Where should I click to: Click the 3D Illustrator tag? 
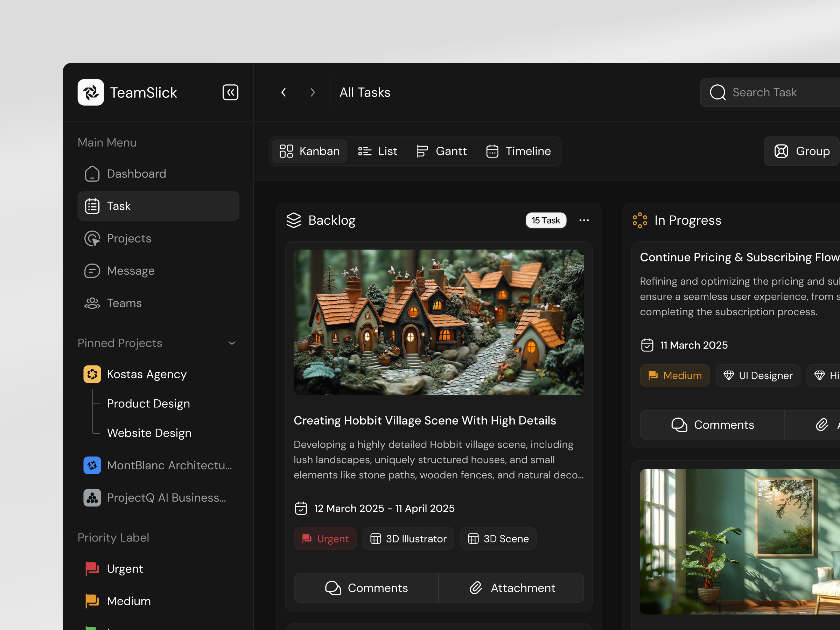408,539
